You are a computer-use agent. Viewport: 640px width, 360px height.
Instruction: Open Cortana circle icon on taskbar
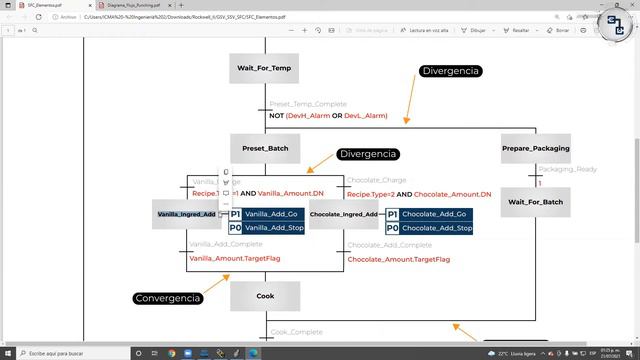(138, 353)
